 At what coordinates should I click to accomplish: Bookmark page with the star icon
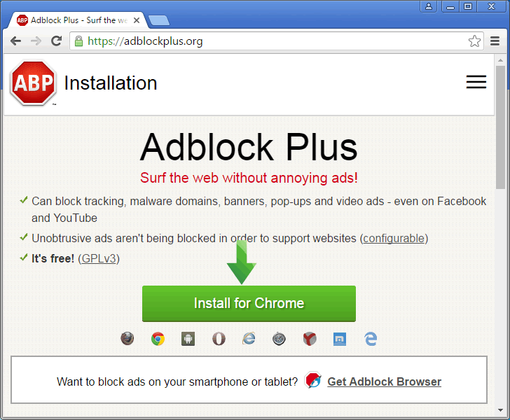pyautogui.click(x=474, y=41)
